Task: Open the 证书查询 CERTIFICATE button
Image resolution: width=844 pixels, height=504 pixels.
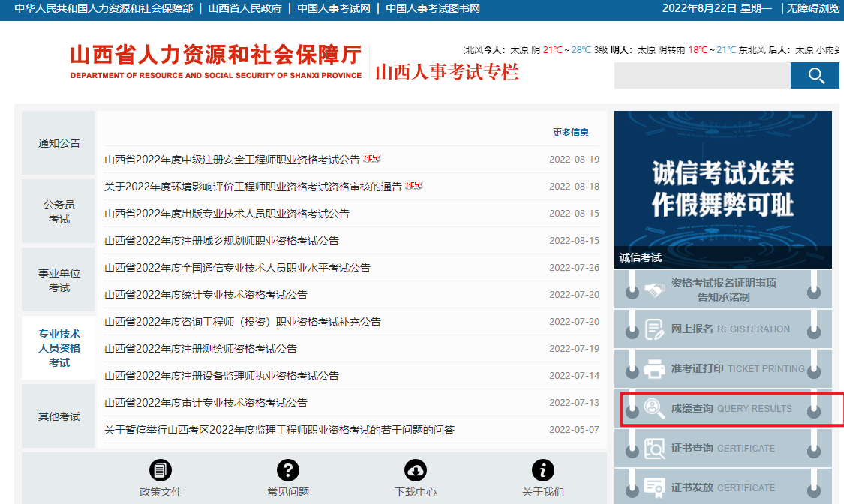Action: click(x=723, y=448)
